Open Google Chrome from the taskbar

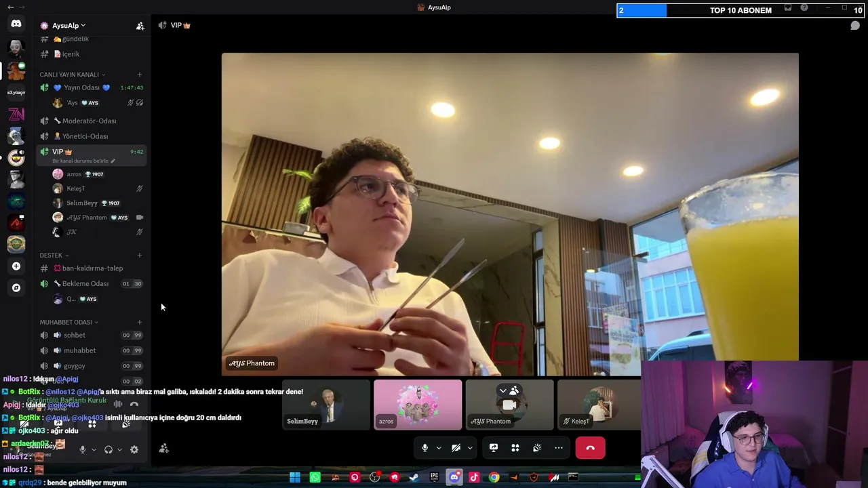coord(494,477)
